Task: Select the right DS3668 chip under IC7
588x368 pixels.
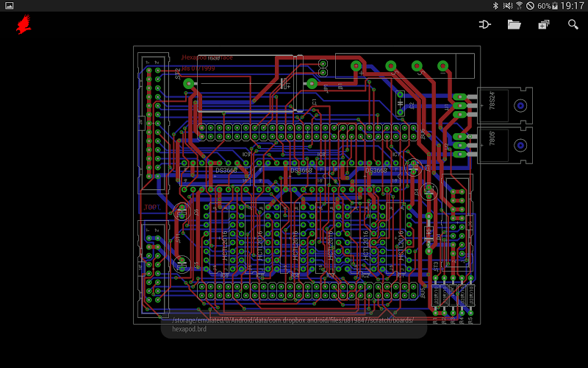Action: [365, 176]
